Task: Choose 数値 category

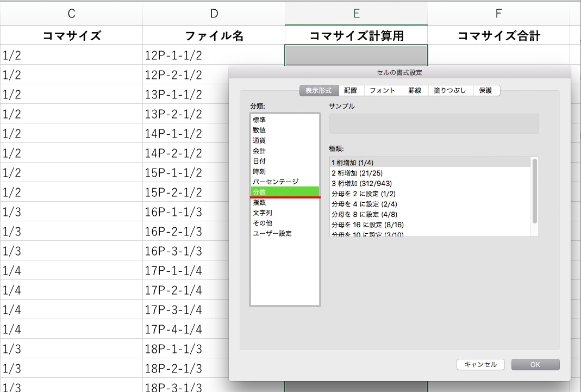Action: pyautogui.click(x=259, y=130)
